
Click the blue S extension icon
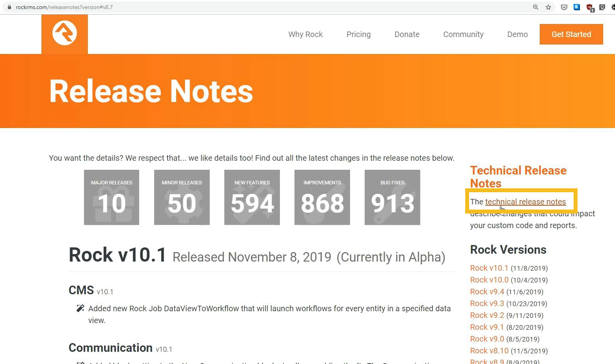pos(577,7)
